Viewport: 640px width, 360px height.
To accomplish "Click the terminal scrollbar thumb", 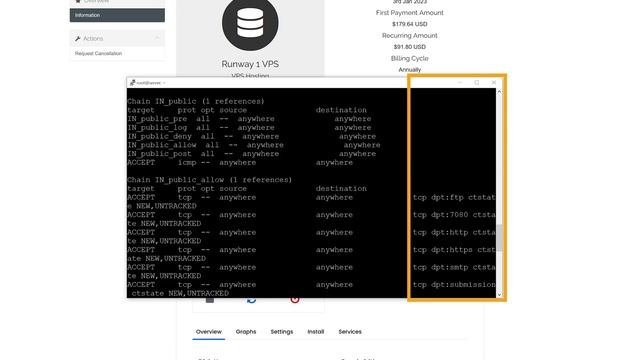I will (499, 238).
